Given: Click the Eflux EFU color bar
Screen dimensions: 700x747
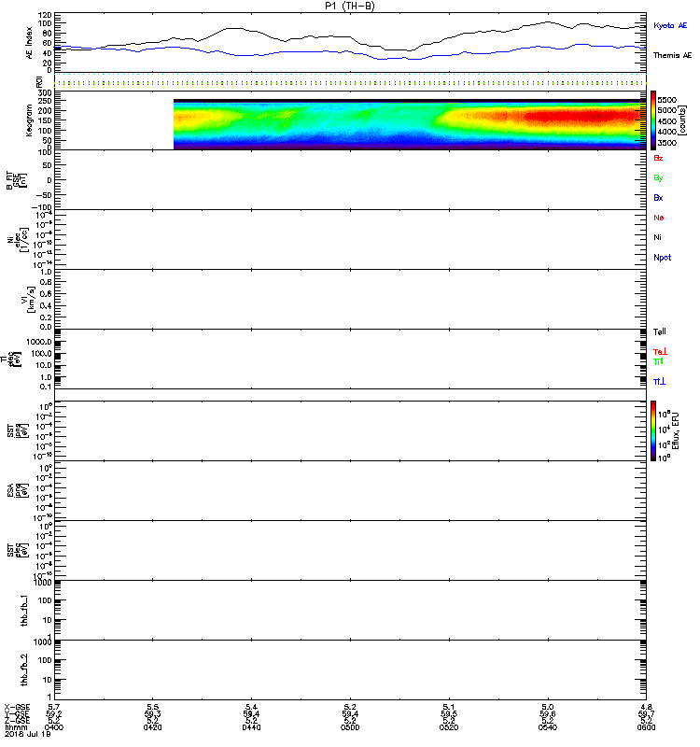Looking at the screenshot, I should [655, 430].
